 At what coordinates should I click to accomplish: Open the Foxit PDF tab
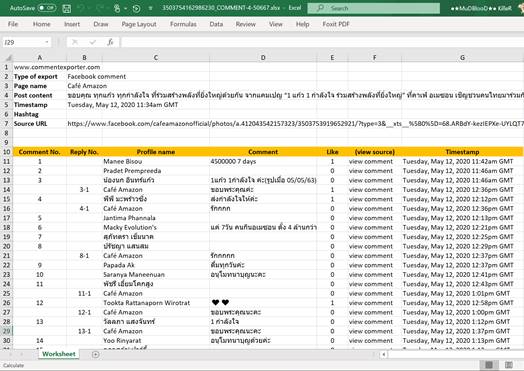click(336, 24)
